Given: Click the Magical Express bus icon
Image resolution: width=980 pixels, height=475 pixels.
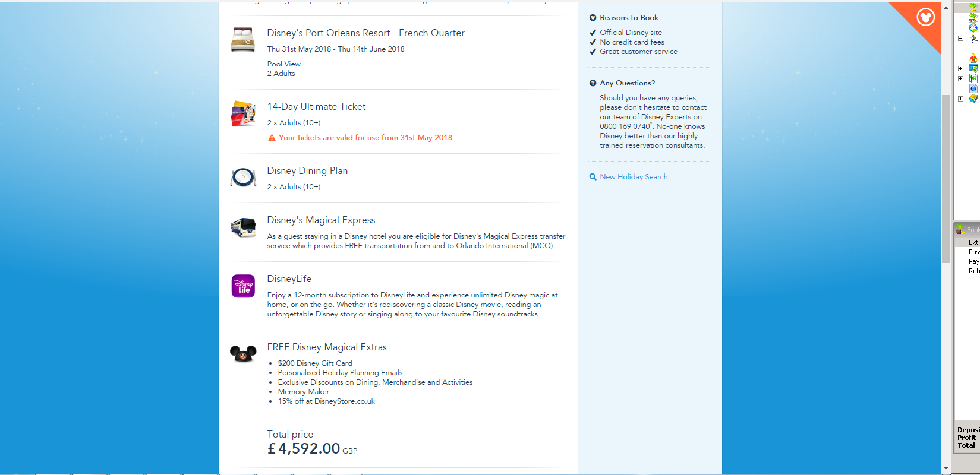Looking at the screenshot, I should (x=243, y=227).
